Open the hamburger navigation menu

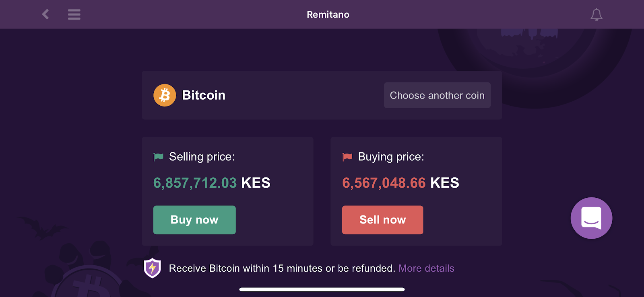click(74, 14)
